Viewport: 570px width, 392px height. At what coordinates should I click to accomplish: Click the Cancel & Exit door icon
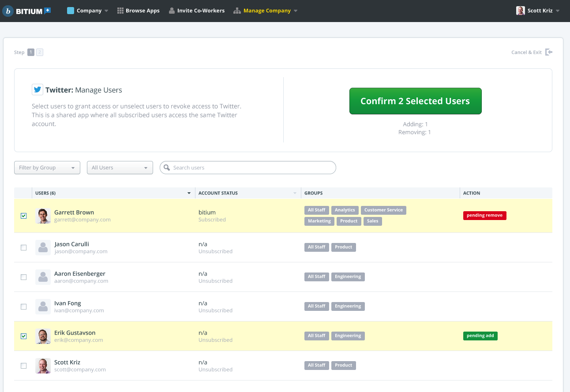(549, 52)
